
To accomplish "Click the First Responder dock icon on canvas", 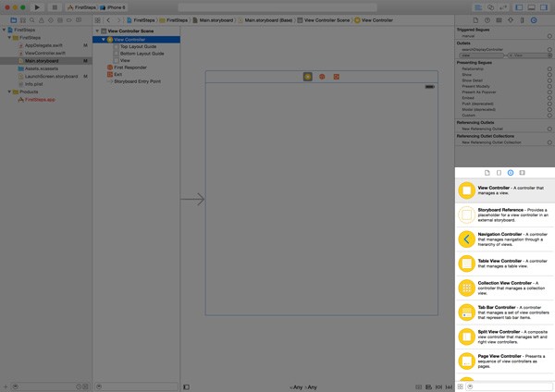I will [322, 77].
